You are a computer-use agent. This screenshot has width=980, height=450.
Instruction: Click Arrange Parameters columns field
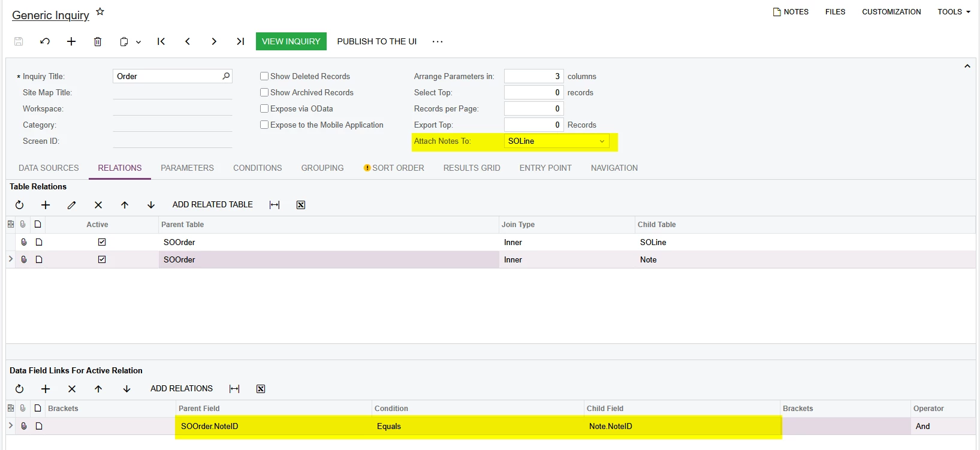(533, 76)
